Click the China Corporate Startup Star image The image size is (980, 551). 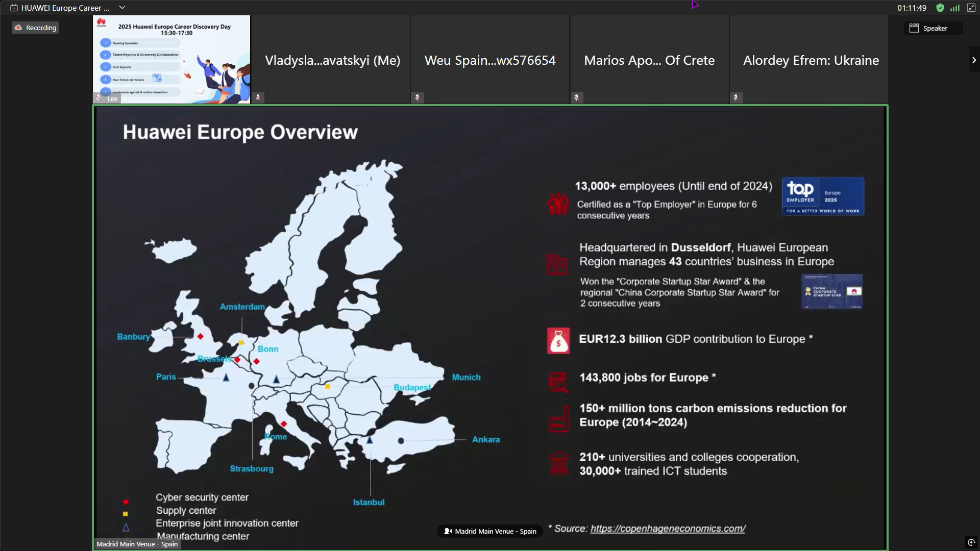click(832, 291)
